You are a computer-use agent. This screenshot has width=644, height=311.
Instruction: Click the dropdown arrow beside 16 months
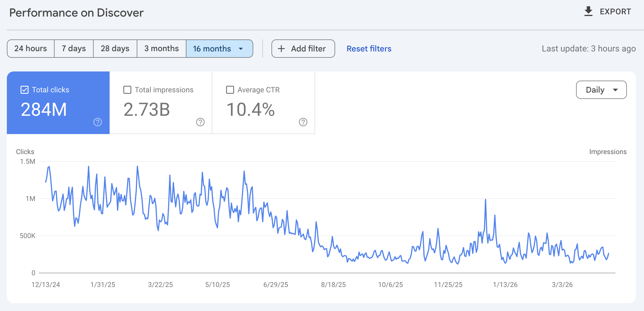[x=241, y=49]
